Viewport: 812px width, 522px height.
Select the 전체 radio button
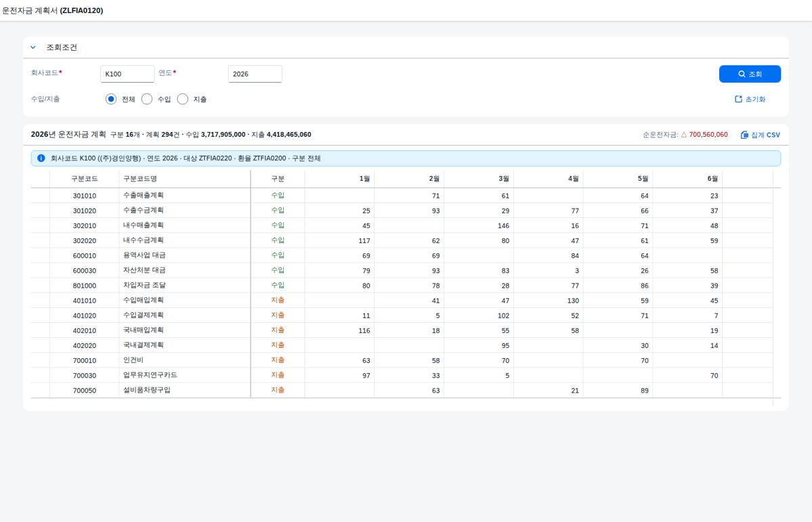click(x=111, y=99)
